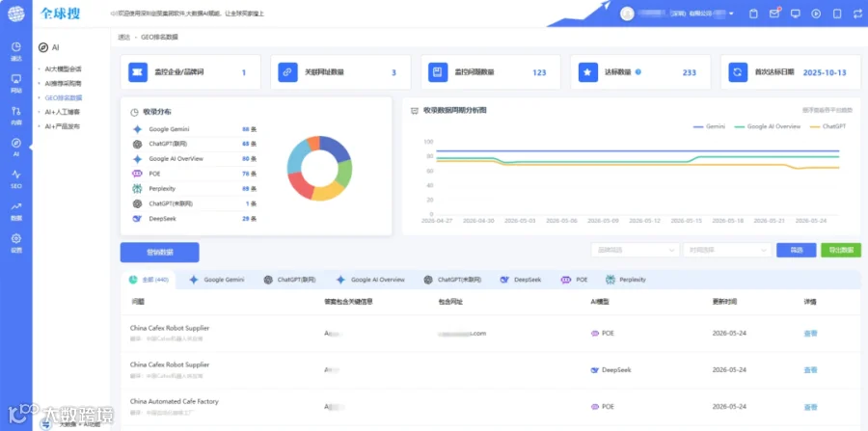Click 查看 for China Automated Cafe Factory
Viewport: 868px width, 431px height.
click(810, 407)
